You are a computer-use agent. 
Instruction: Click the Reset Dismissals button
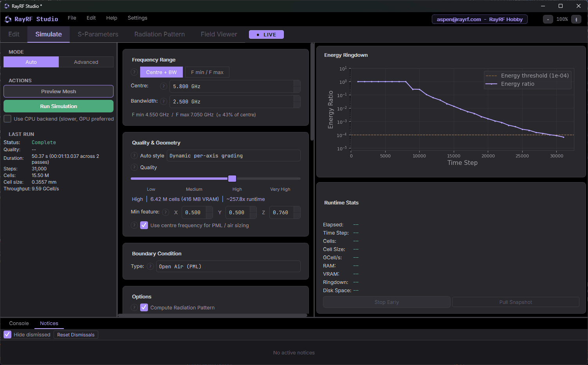76,335
